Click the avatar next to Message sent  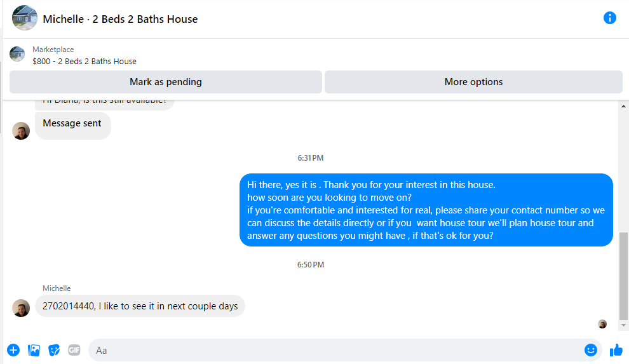[x=21, y=131]
